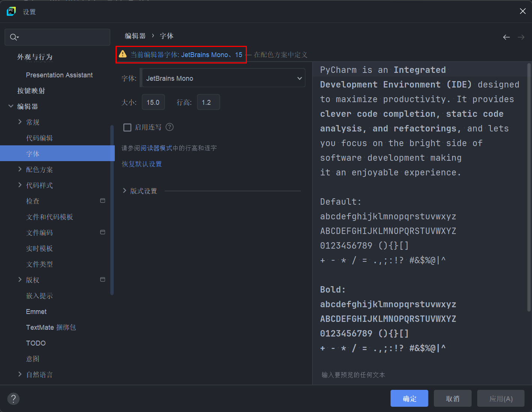Click the font preview vertical scrollbar
532x412 pixels.
click(x=529, y=187)
